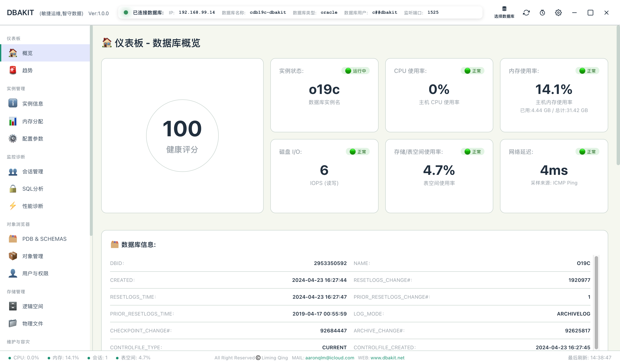Click the 会话: 1 status bar entry
Viewport: 620px width, 364px height.
click(x=98, y=358)
